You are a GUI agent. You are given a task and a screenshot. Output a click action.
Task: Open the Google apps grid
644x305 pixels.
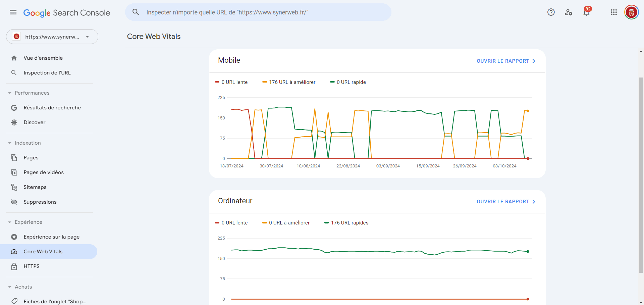(x=614, y=12)
